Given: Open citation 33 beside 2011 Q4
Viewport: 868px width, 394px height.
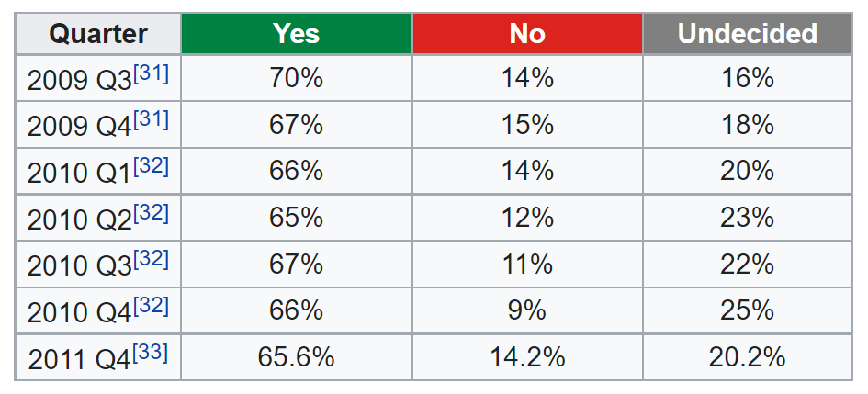Looking at the screenshot, I should click(151, 352).
